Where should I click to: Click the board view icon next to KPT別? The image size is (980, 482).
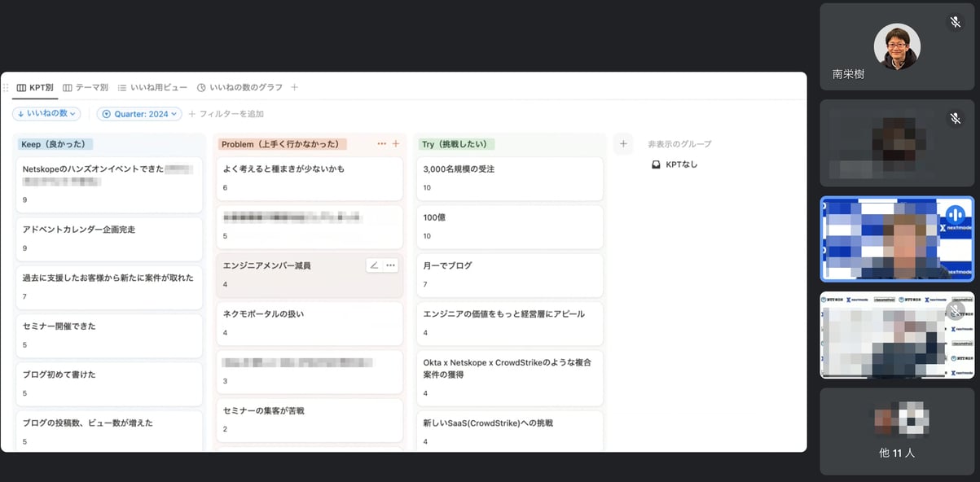22,86
